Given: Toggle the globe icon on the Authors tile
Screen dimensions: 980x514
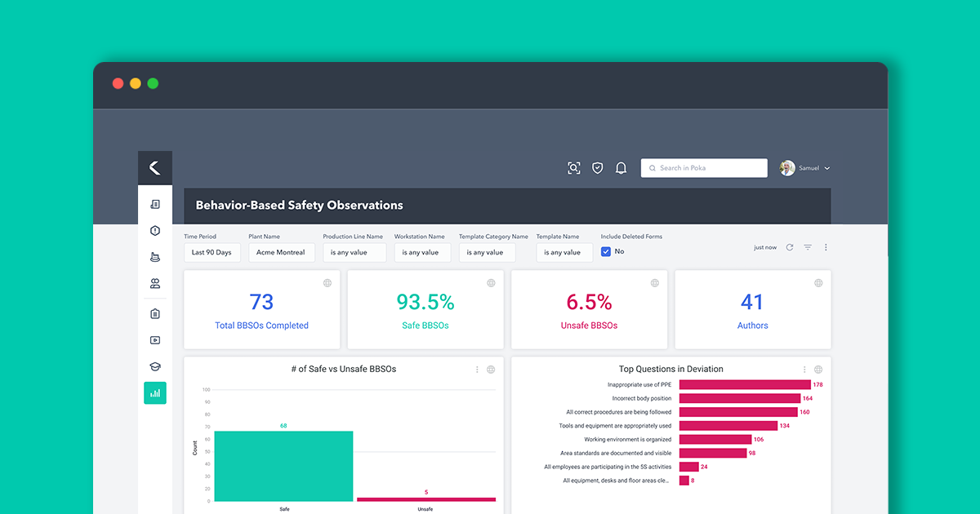Looking at the screenshot, I should click(x=817, y=282).
